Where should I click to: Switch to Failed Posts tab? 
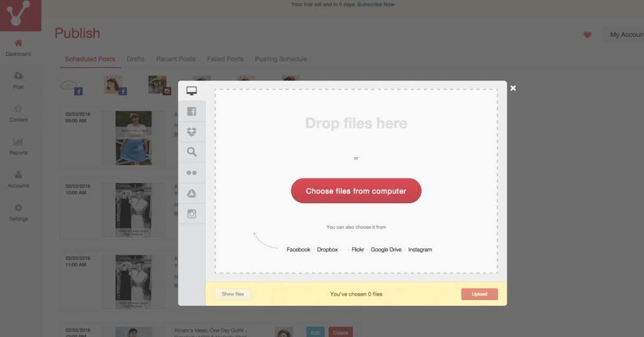(x=225, y=59)
